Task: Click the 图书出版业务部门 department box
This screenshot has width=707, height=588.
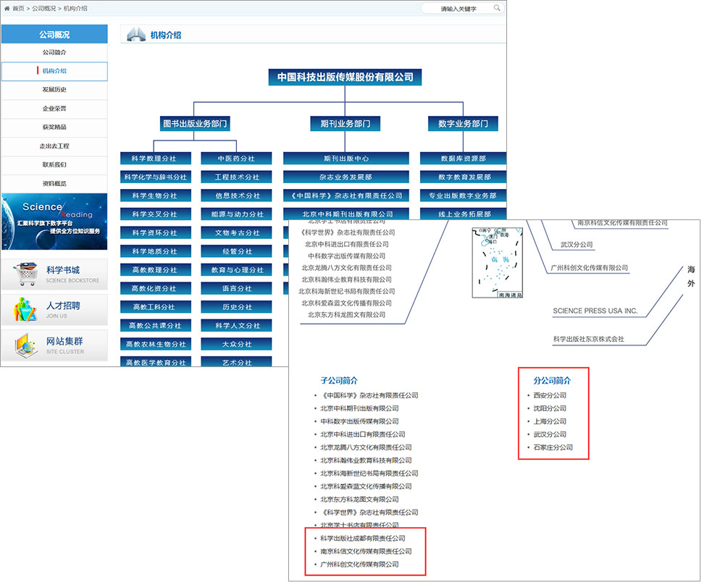Action: click(x=195, y=123)
